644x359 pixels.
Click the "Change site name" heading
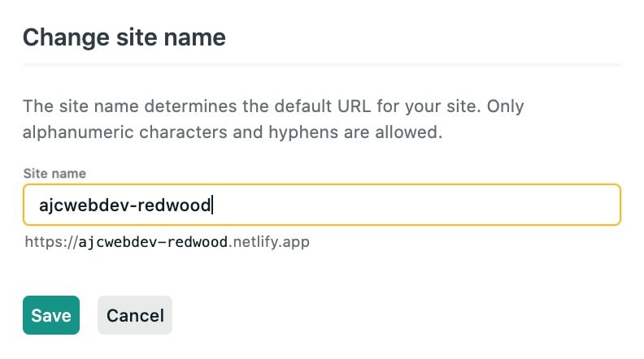point(124,37)
